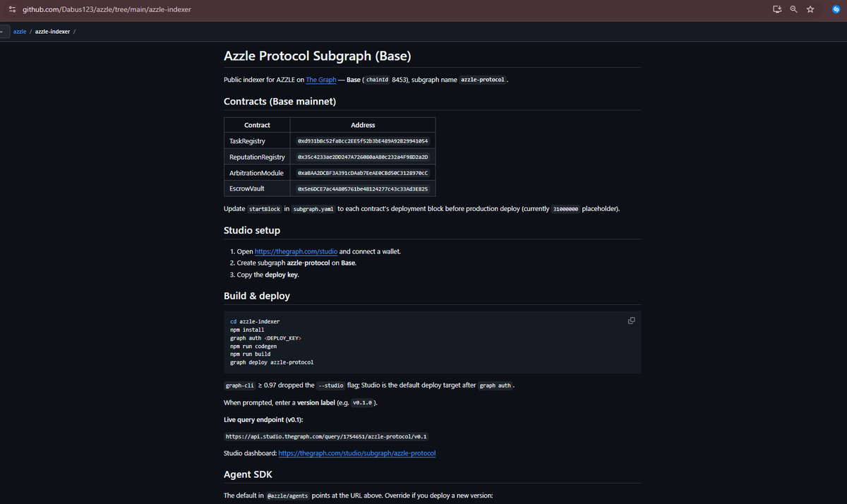
Task: Select the 'ArbitrationModule' table cell
Action: (257, 173)
